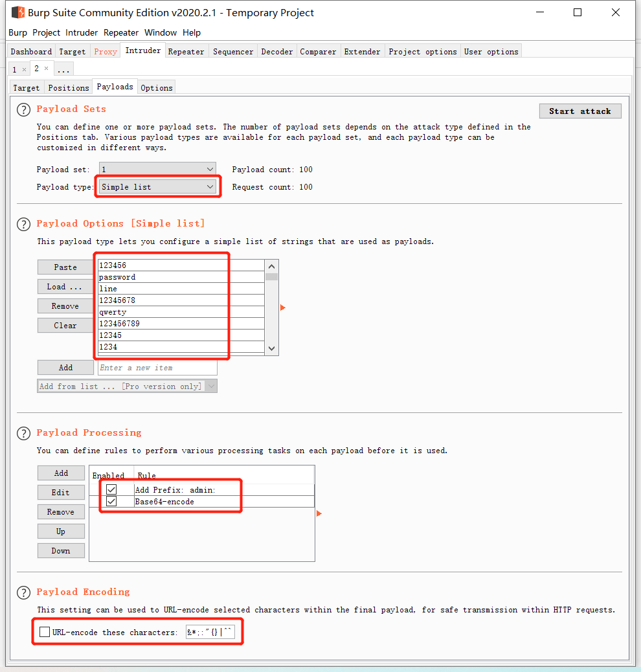Click orange arrow beside processing rules table
The height and width of the screenshot is (672, 641).
pyautogui.click(x=319, y=513)
